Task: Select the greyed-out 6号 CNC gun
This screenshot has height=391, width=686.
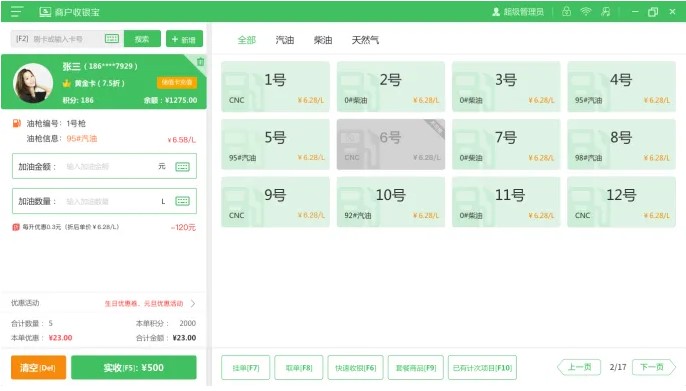Action: point(391,144)
